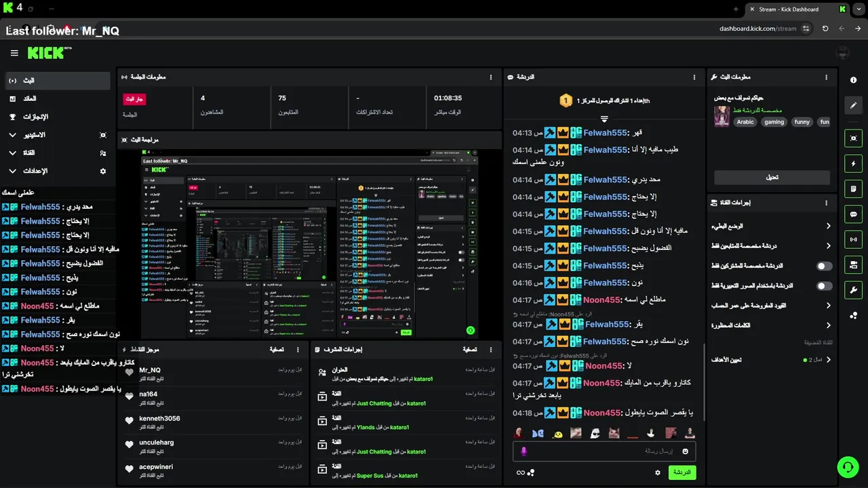Send message with green الدردشة button
The width and height of the screenshot is (868, 488).
point(682,472)
